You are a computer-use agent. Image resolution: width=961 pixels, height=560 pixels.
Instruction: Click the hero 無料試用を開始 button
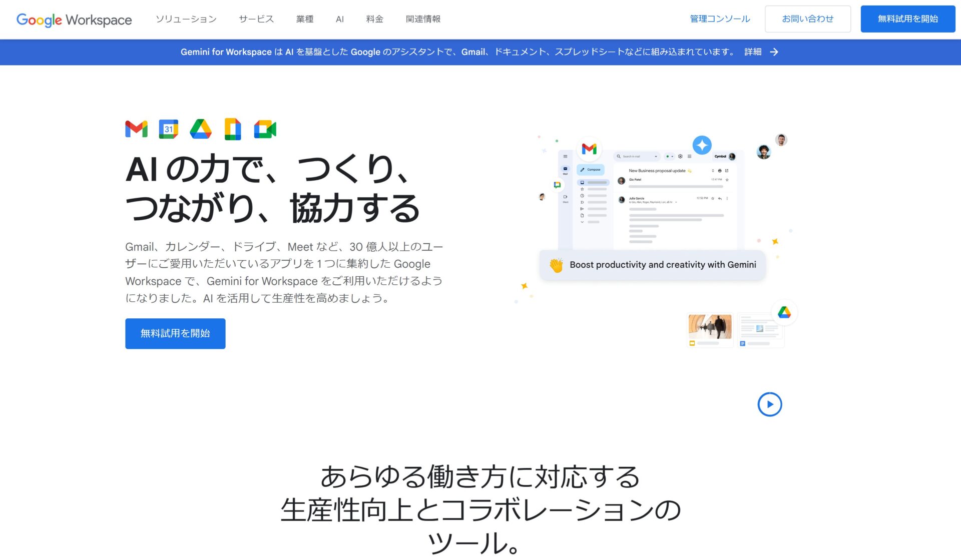(x=175, y=333)
